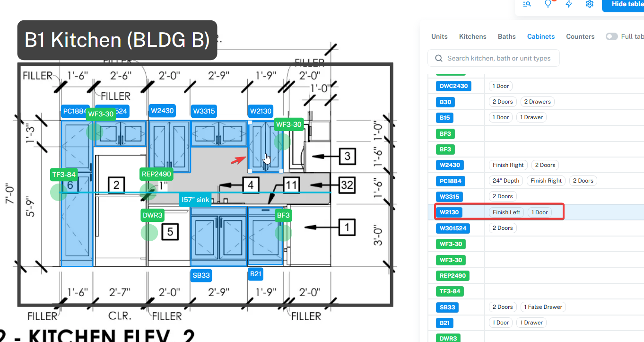Image resolution: width=644 pixels, height=342 pixels.
Task: Click the B21 tag in the table
Action: (x=444, y=323)
